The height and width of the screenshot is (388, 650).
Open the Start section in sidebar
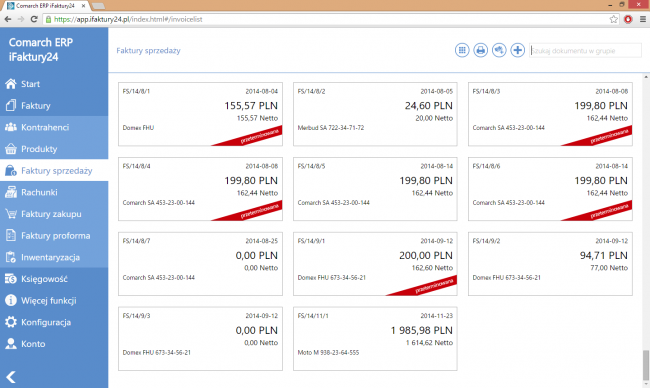54,84
